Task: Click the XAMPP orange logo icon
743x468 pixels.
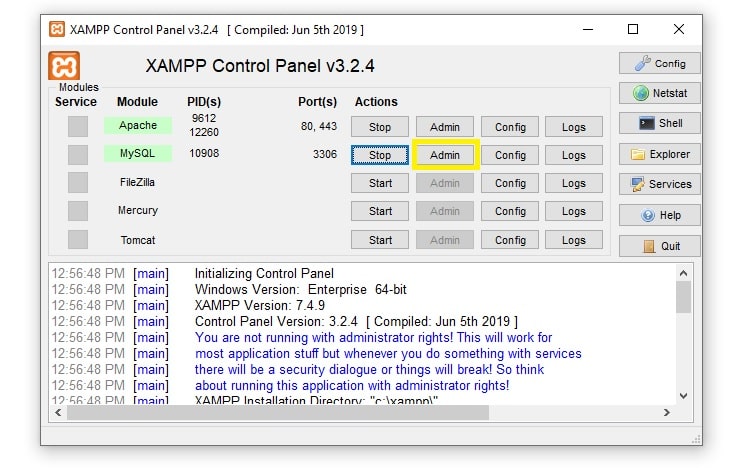Action: tap(63, 66)
